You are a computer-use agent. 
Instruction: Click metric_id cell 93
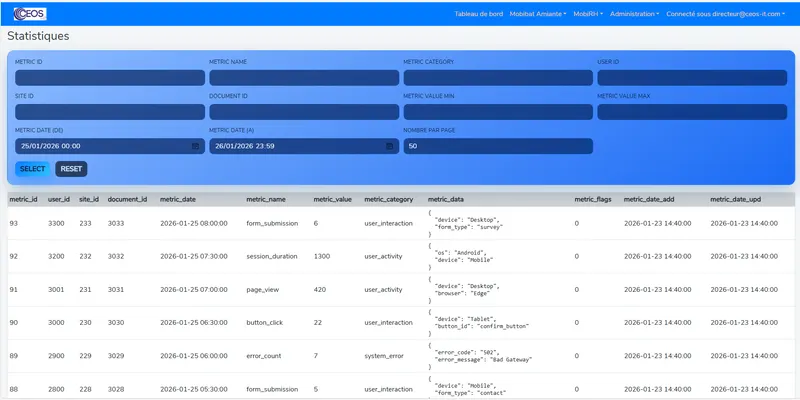click(14, 223)
